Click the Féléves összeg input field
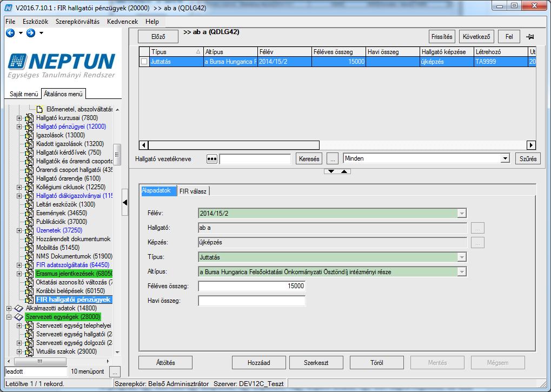Screen dimensions: 551x392 click(x=252, y=286)
